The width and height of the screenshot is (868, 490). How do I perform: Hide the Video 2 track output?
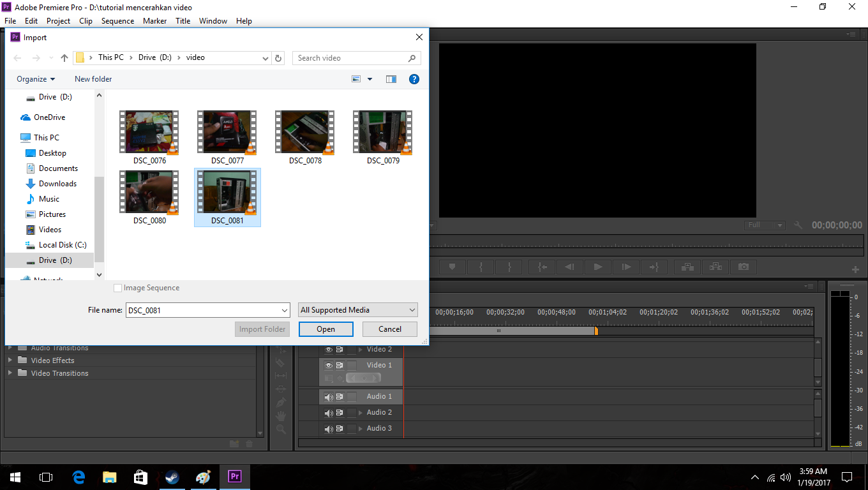click(329, 350)
